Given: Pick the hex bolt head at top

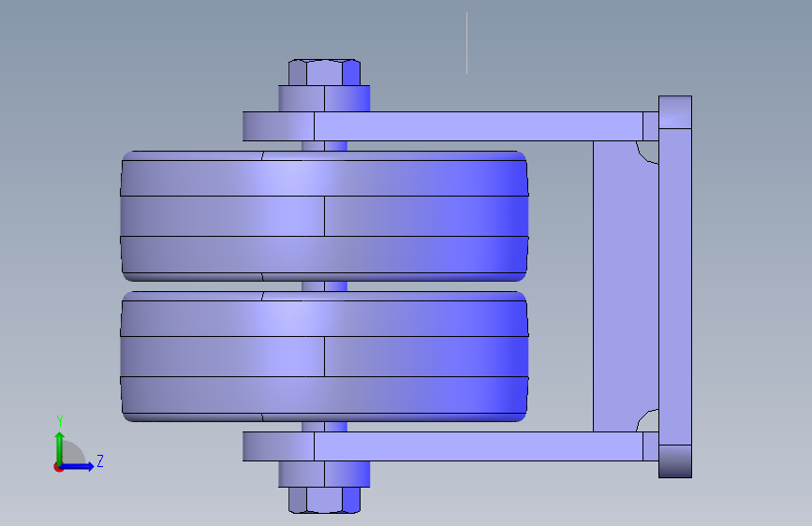Looking at the screenshot, I should pyautogui.click(x=325, y=72).
